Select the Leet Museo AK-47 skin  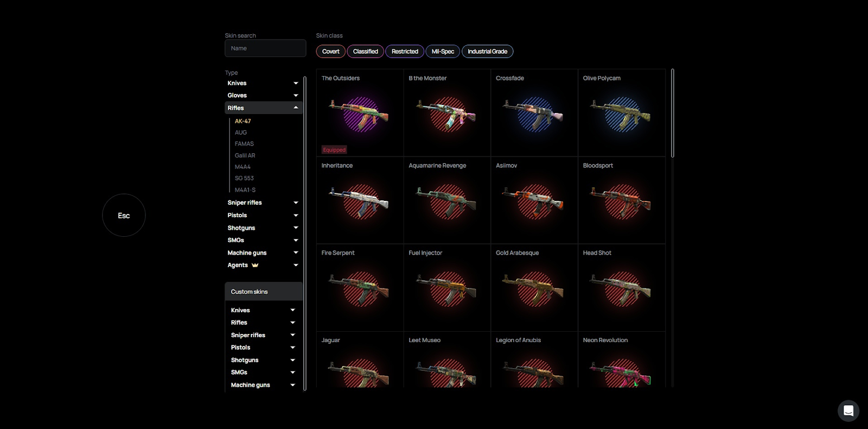click(x=447, y=360)
